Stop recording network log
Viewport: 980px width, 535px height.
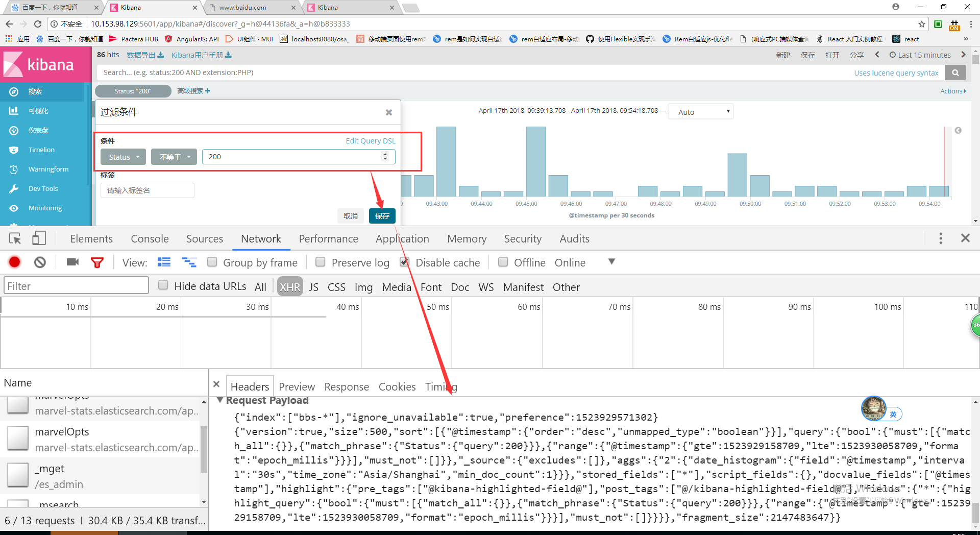coord(15,262)
